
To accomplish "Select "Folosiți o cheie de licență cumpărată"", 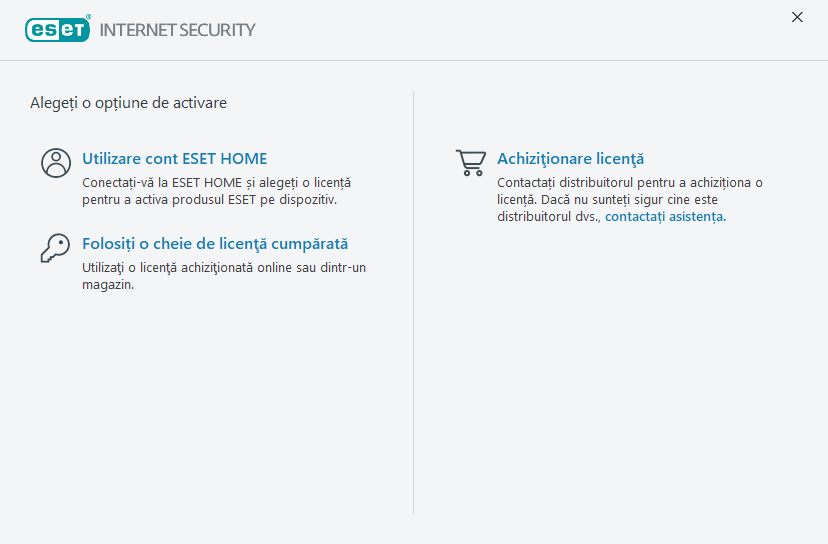I will 215,244.
